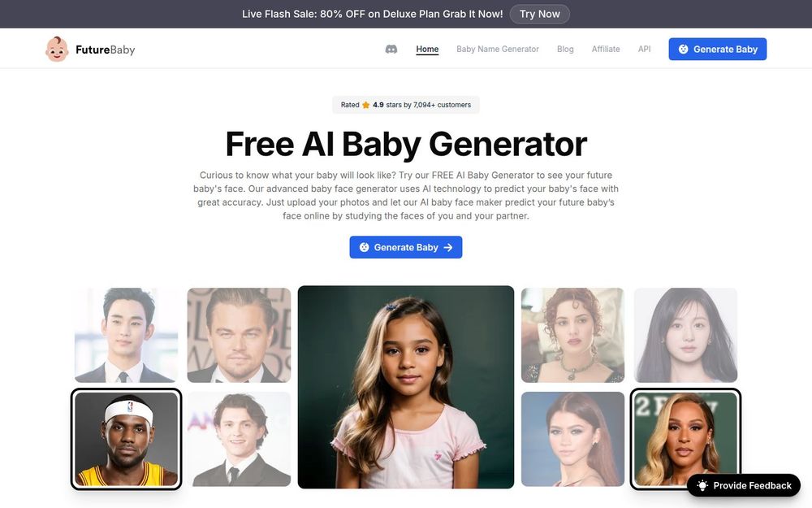This screenshot has height=508, width=812.
Task: Click the FutureBaby baby face logo
Action: pos(57,50)
